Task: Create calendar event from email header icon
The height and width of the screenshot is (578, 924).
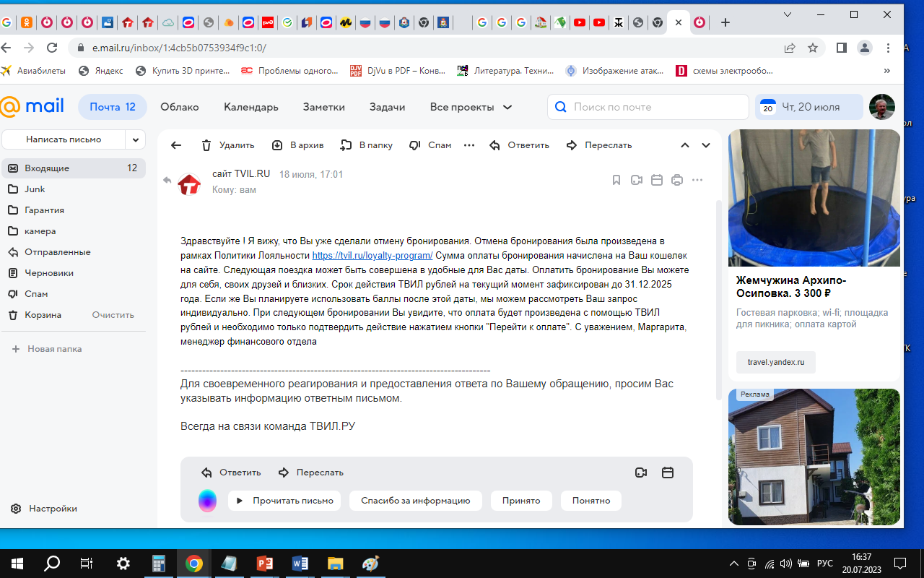Action: click(x=657, y=180)
